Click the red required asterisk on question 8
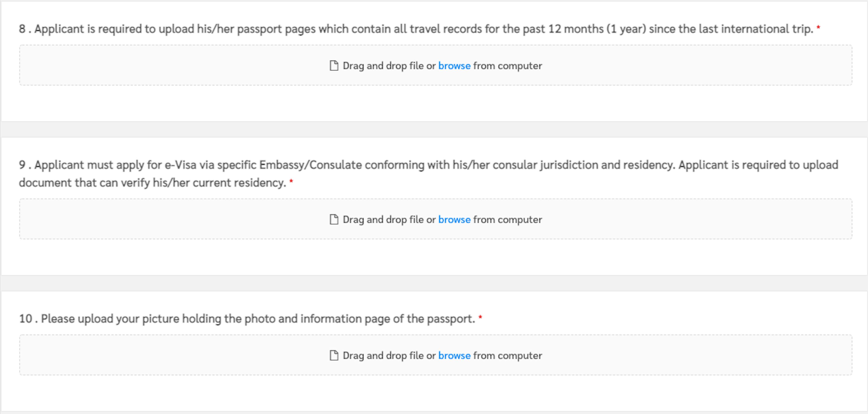The image size is (868, 414). pos(818,28)
